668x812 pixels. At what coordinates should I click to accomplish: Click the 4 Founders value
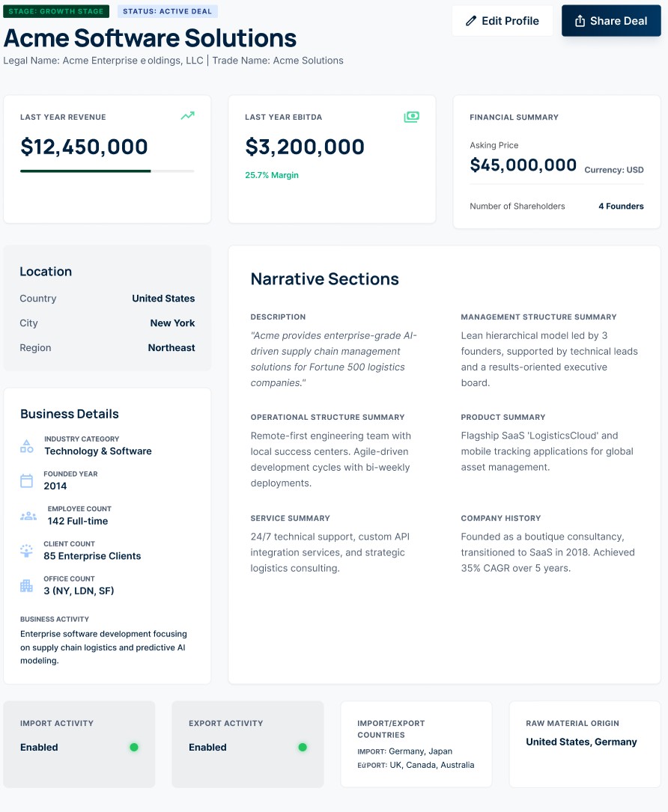tap(621, 206)
